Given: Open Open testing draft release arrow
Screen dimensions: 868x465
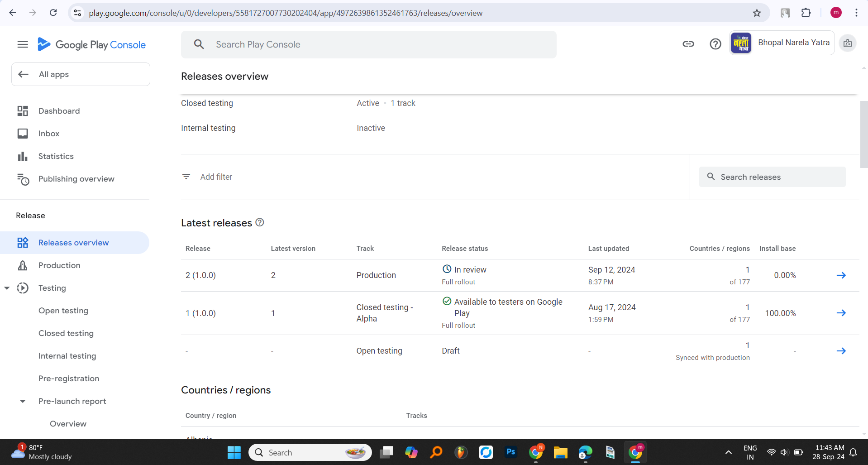Looking at the screenshot, I should click(841, 351).
